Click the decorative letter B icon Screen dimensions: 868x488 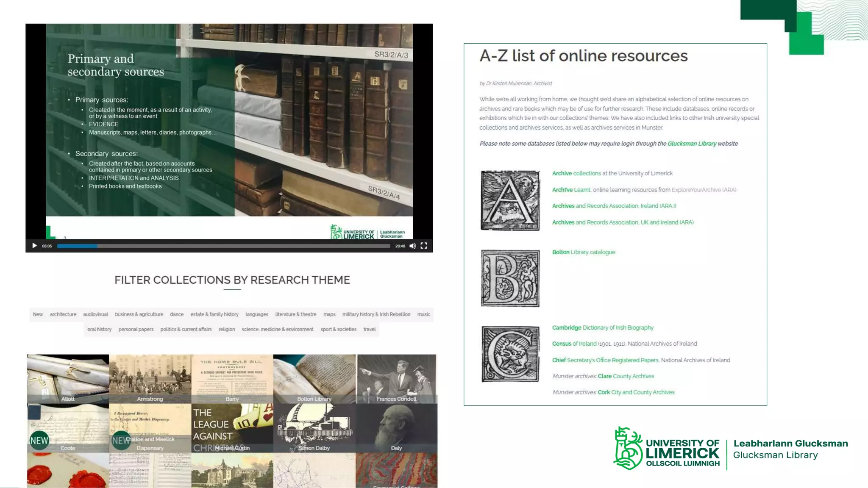510,278
